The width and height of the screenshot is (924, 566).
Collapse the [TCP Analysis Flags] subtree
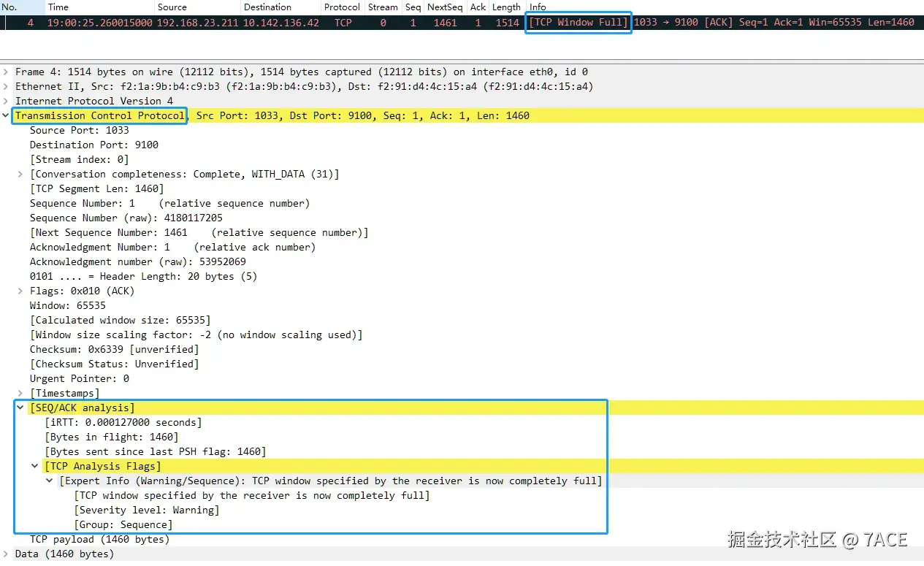[35, 466]
